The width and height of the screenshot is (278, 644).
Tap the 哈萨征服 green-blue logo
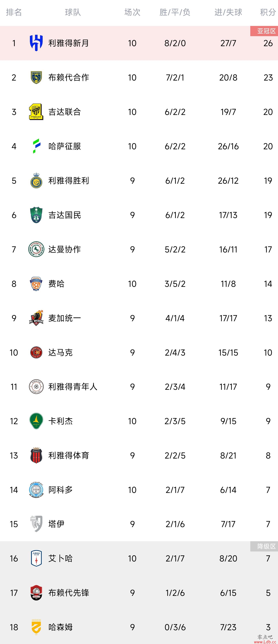37,146
